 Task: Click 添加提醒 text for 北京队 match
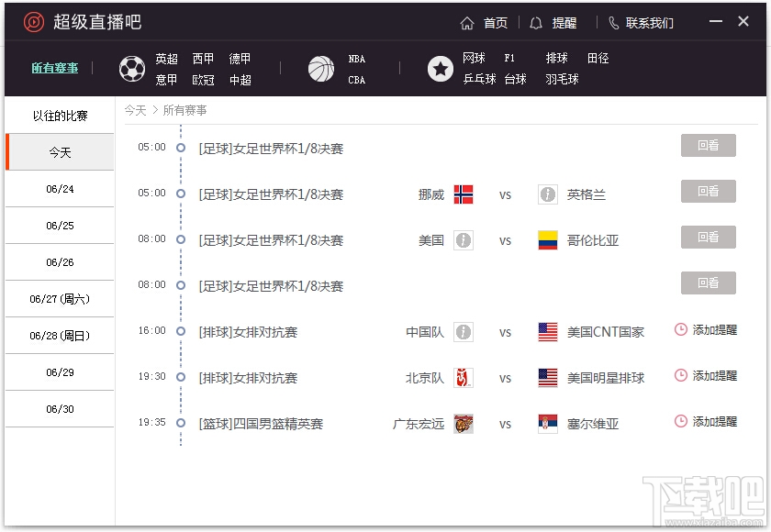pyautogui.click(x=715, y=376)
